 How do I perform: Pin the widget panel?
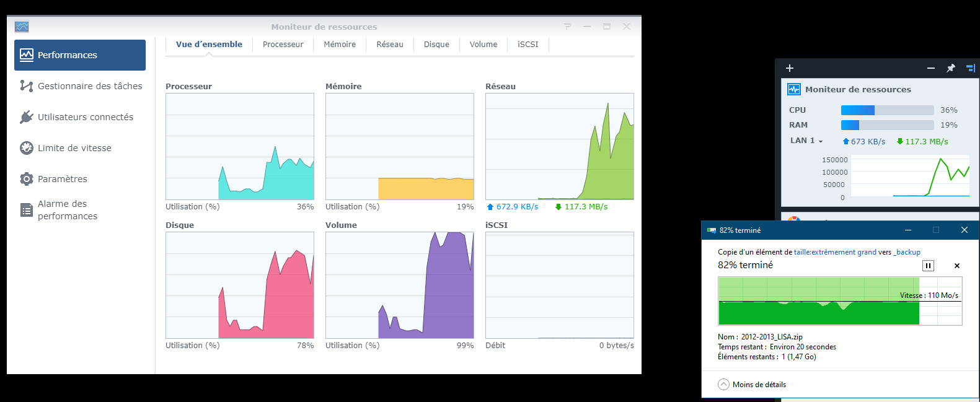click(x=951, y=68)
